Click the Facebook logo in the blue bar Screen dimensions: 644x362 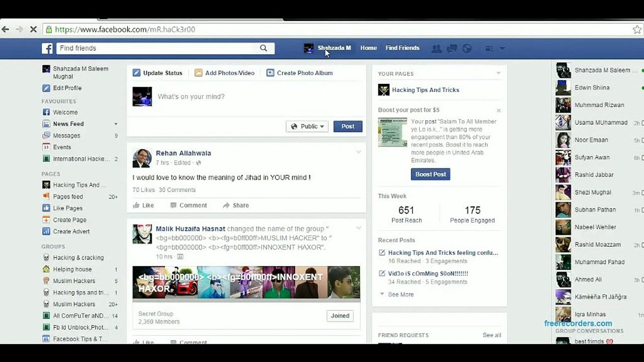pos(47,48)
